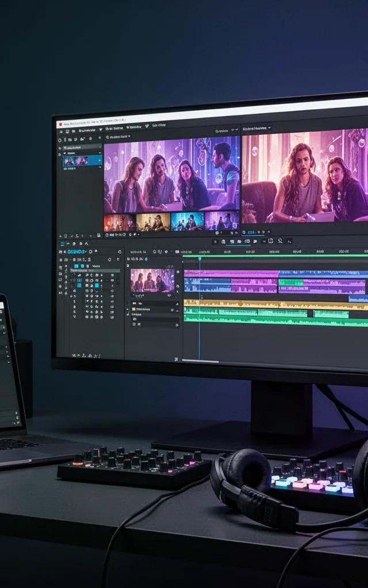Image resolution: width=368 pixels, height=588 pixels.
Task: Select the magnifier zoom tool in the center toolbar
Action: (280, 241)
